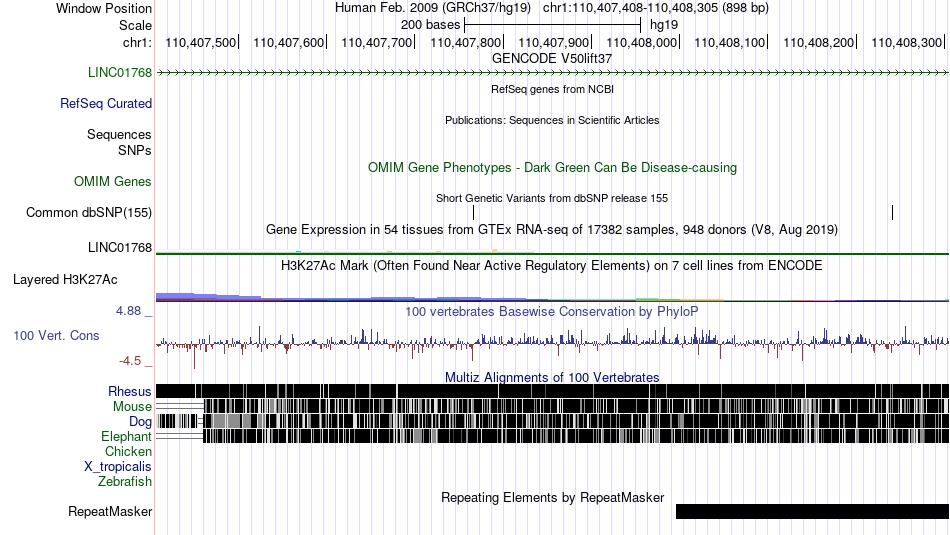Click the 200 bases scale bar
The height and width of the screenshot is (535, 950).
[x=552, y=25]
